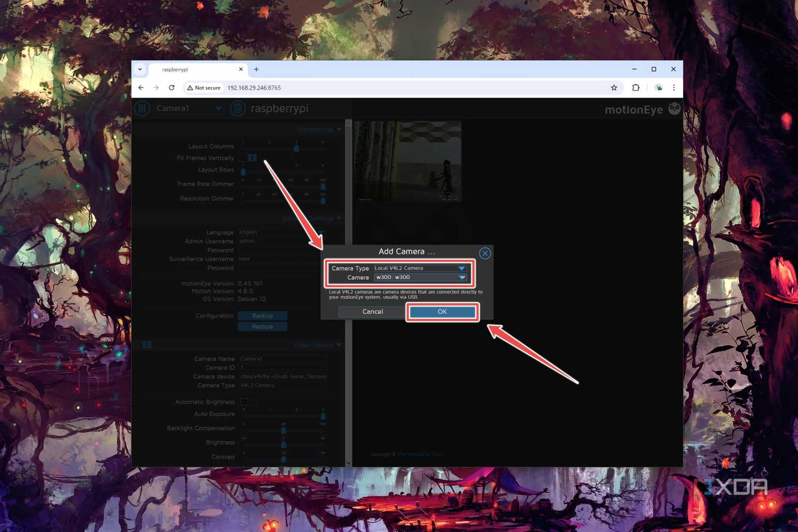The image size is (798, 532).
Task: Open The motionEye Team link
Action: pyautogui.click(x=421, y=454)
